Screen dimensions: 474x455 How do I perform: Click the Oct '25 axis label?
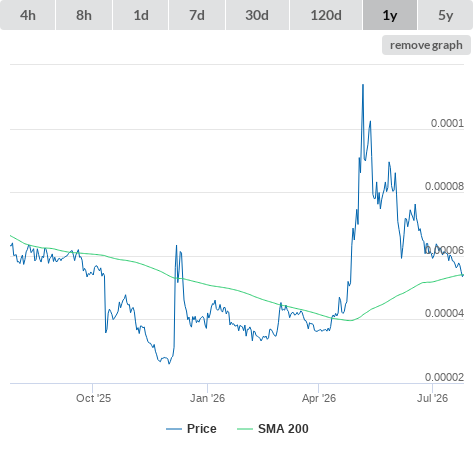tap(93, 398)
